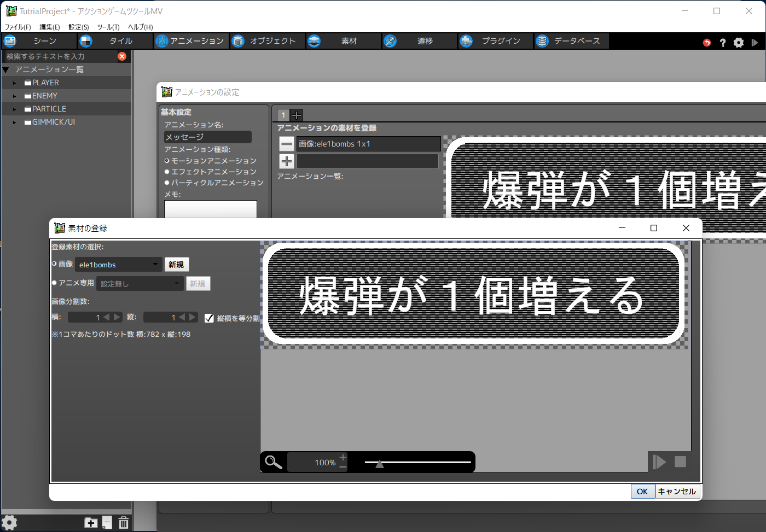The height and width of the screenshot is (532, 766).
Task: Open list settings gear at bottom left
Action: coord(10,523)
